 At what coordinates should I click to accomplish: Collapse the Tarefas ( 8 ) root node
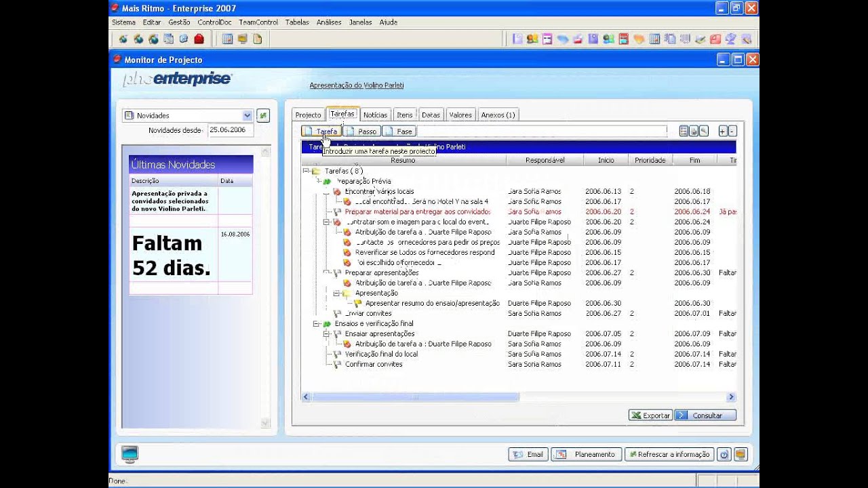point(306,171)
